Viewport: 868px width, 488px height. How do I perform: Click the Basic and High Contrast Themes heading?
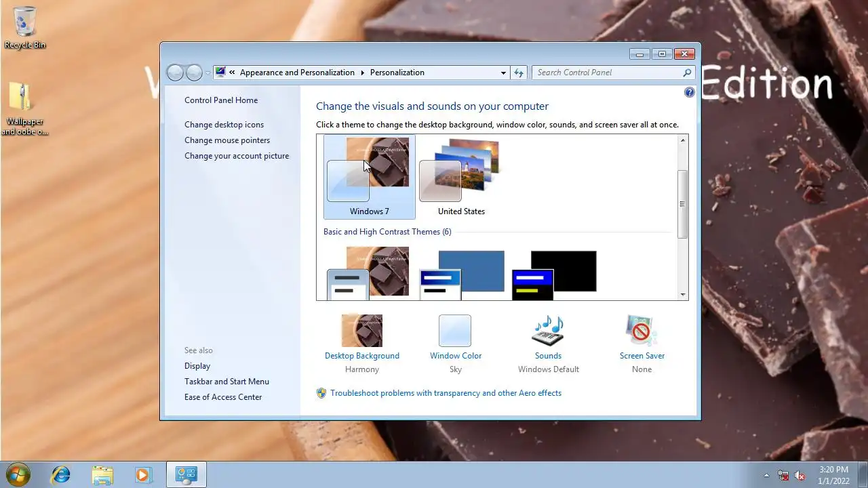tap(387, 232)
